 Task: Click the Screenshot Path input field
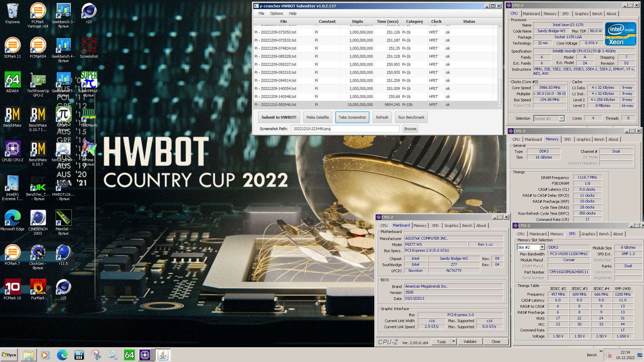point(345,129)
